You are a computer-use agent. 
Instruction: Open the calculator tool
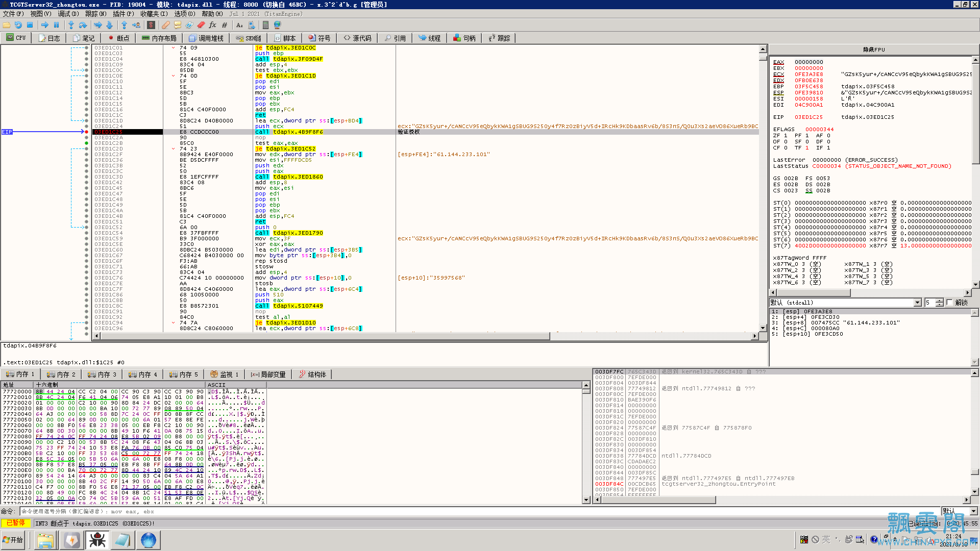[x=266, y=25]
